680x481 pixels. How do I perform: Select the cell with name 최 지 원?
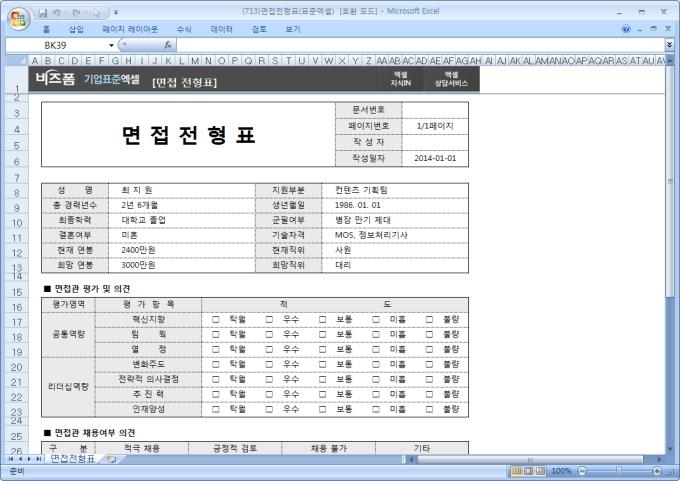pos(182,190)
